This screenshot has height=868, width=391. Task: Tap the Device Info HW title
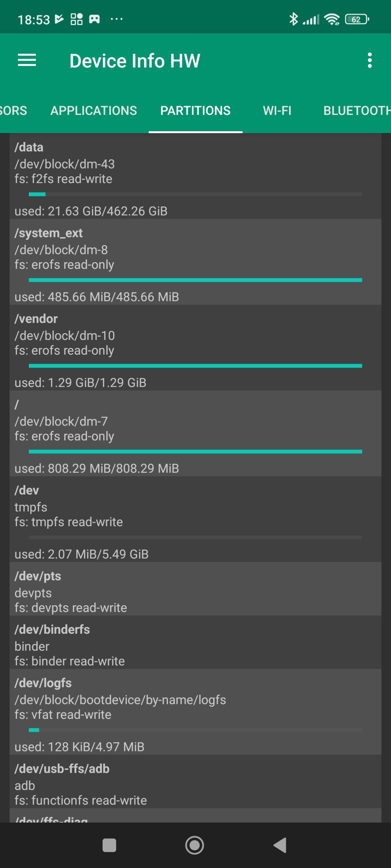135,61
